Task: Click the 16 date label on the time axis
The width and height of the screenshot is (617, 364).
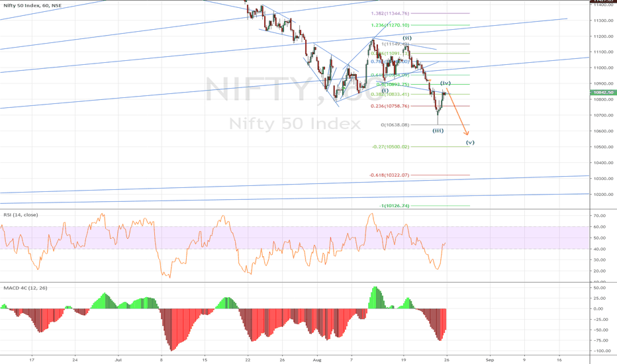Action: (559, 359)
